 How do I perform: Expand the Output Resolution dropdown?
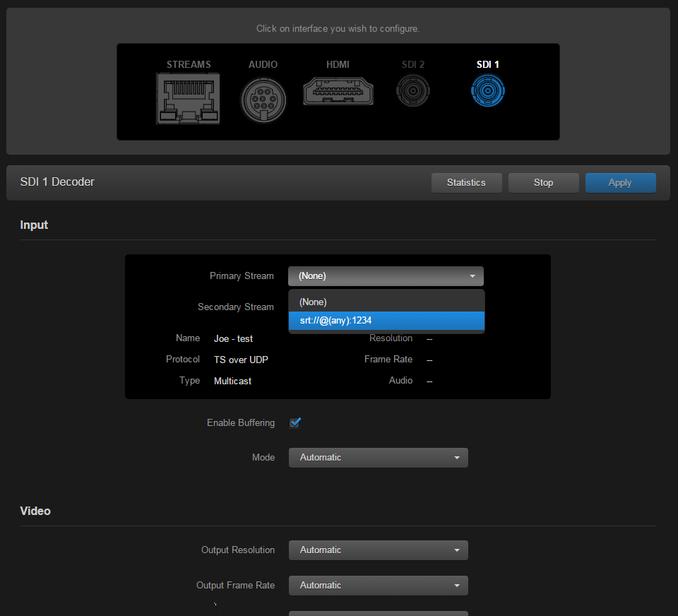(378, 550)
